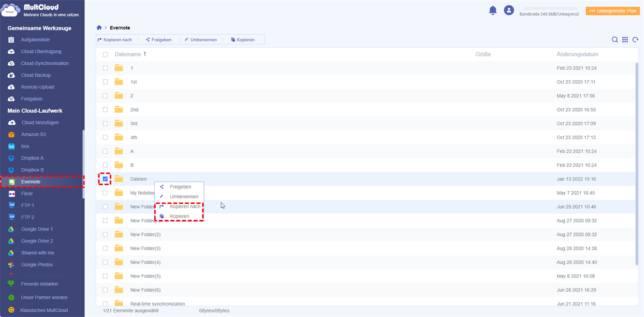Check the box for folder 2nd

tap(105, 110)
